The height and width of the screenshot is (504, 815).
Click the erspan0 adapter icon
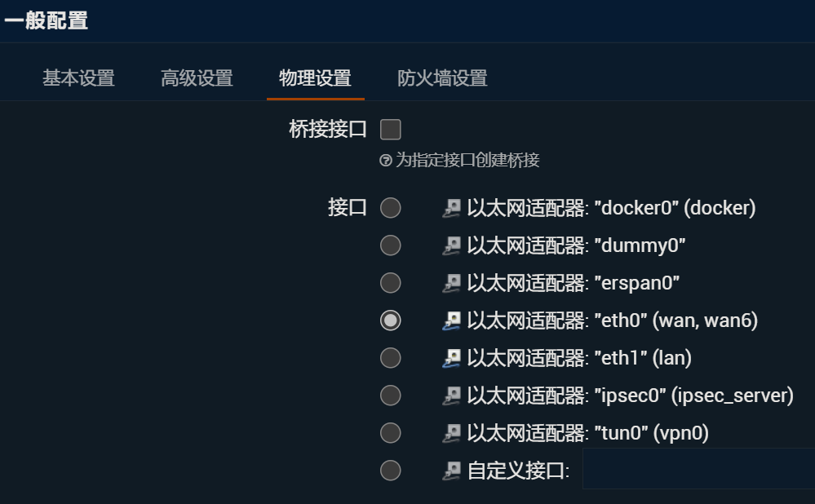pos(452,283)
